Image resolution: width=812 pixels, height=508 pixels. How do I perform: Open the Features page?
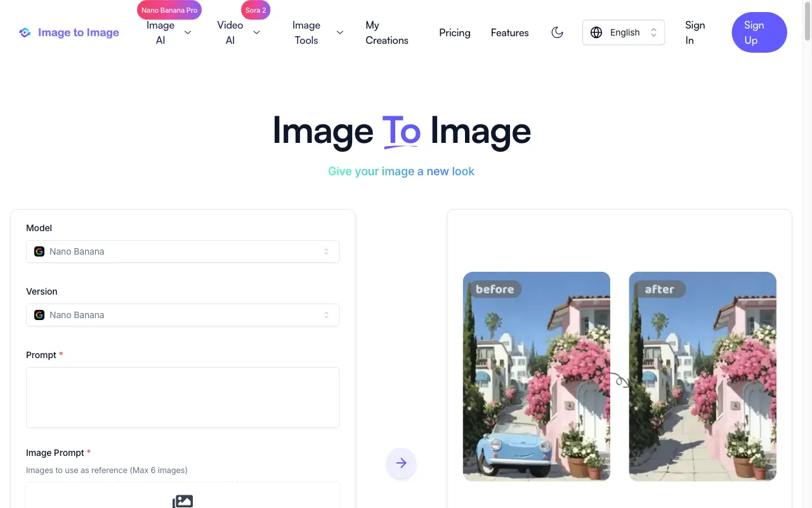[x=509, y=32]
